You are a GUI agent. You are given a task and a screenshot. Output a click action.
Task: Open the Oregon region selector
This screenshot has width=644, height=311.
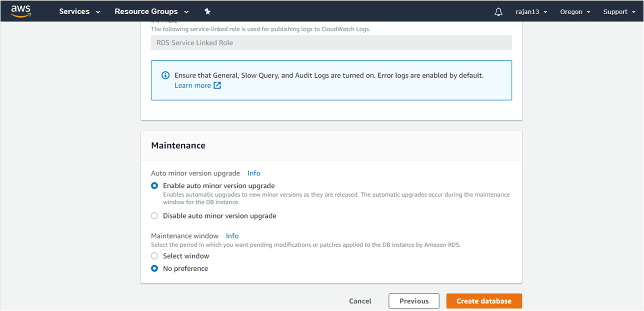(575, 12)
